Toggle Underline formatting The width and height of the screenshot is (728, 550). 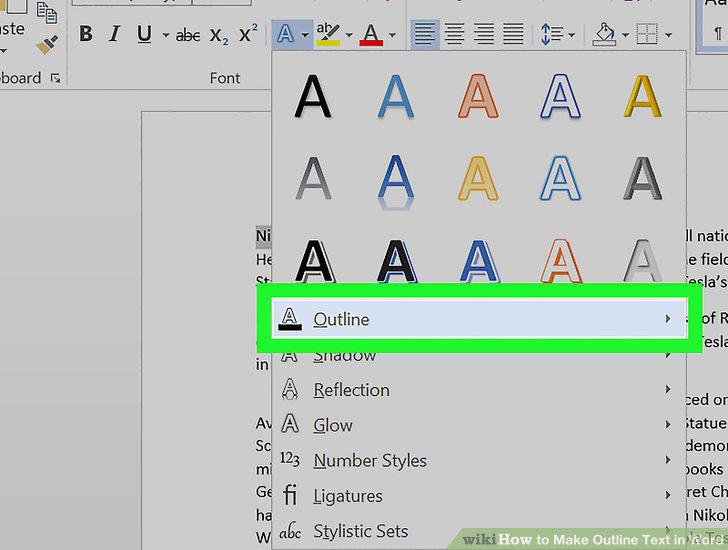144,34
